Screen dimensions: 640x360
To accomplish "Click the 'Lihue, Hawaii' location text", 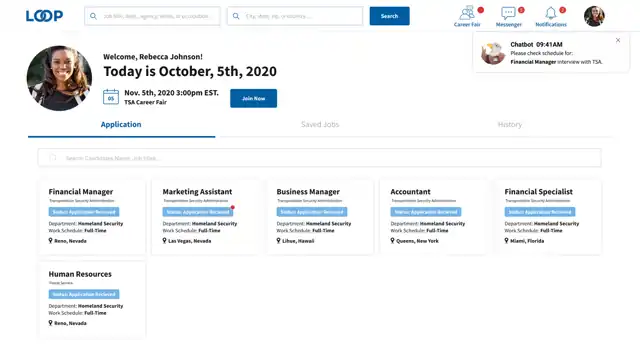I will 298,241.
